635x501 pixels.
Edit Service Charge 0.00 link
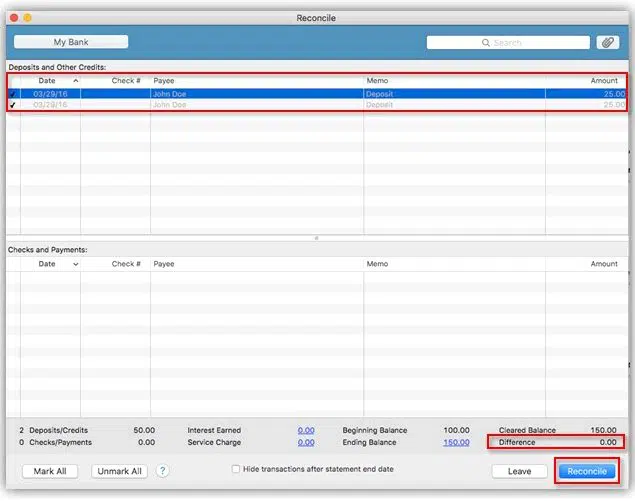[306, 442]
